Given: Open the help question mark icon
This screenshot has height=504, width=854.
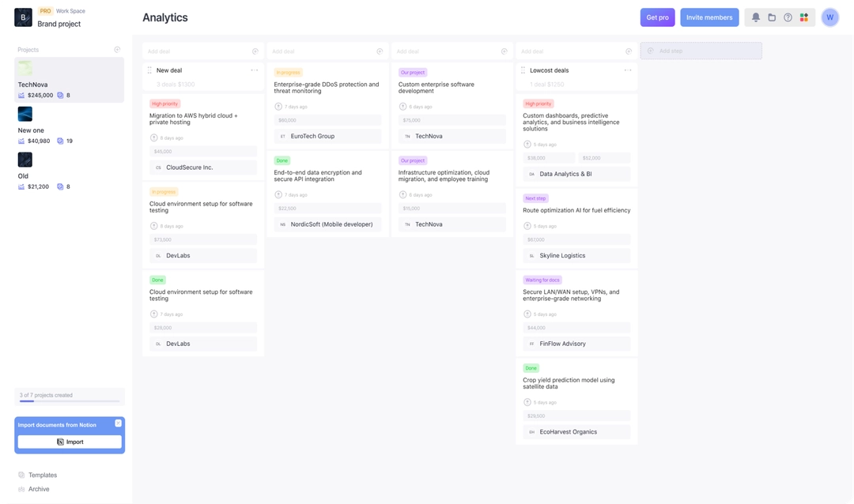Looking at the screenshot, I should 788,17.
